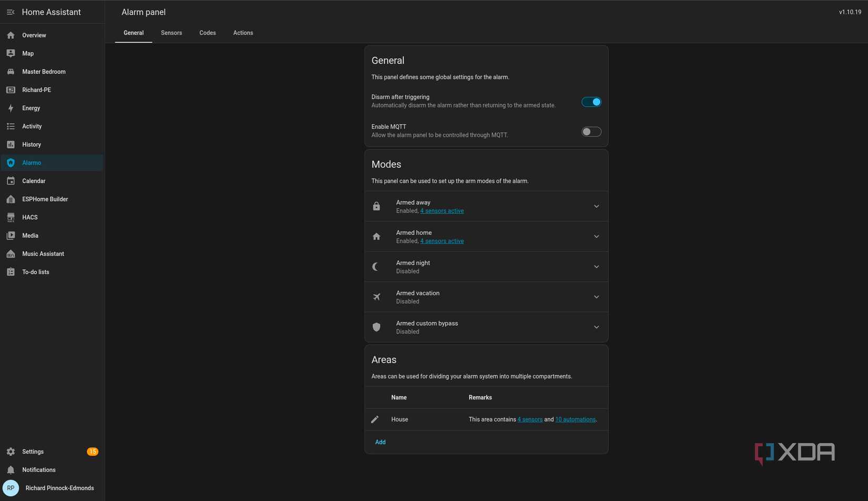Screen dimensions: 868x501
Task: Click the House area name
Action: (400, 420)
